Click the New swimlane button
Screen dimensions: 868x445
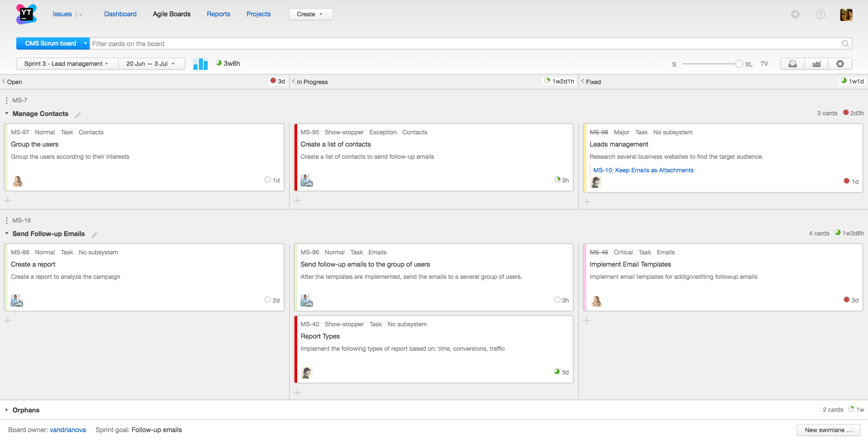(x=830, y=430)
